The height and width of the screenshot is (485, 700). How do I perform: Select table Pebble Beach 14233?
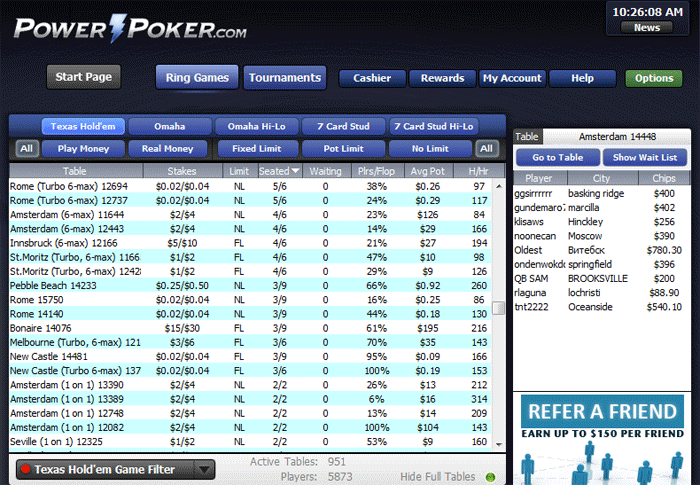(x=250, y=286)
